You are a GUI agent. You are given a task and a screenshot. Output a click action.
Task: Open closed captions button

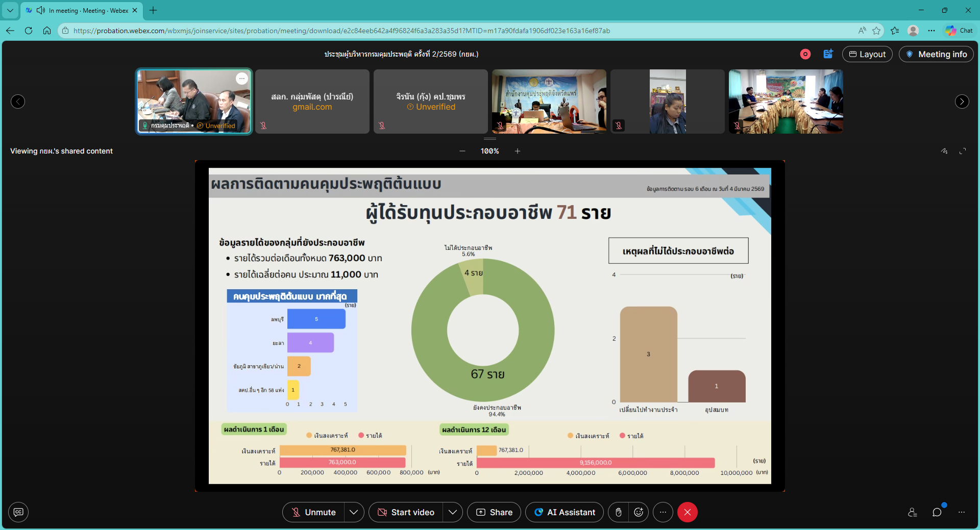click(18, 512)
